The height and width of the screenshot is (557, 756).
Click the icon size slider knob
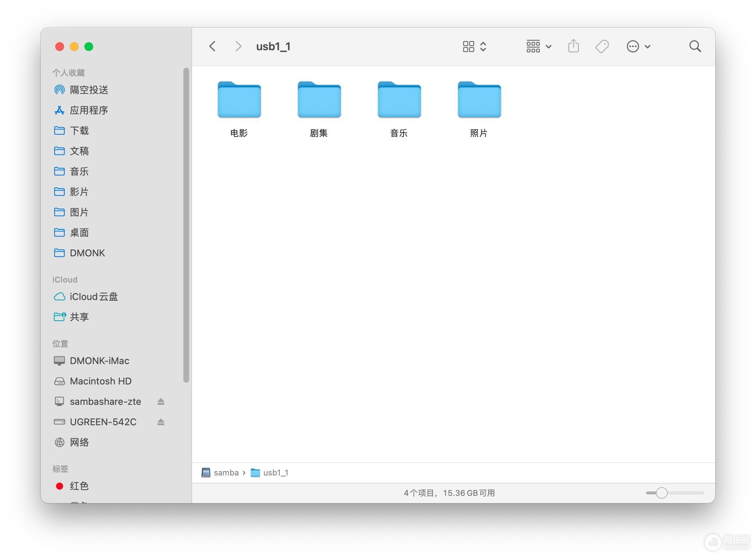tap(661, 493)
